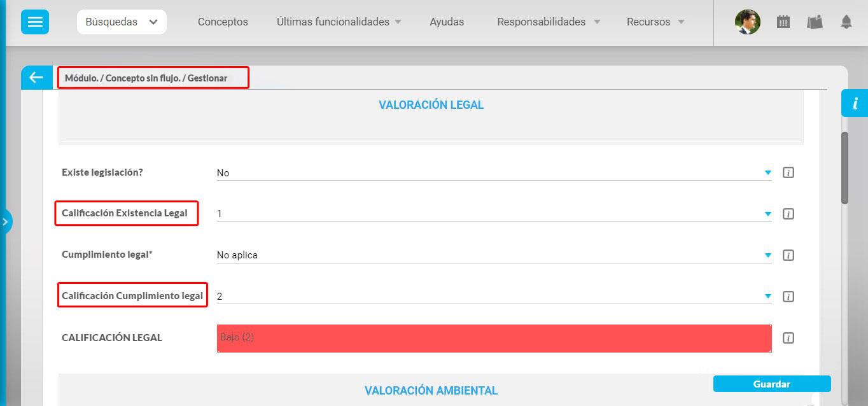
Task: Show info for Existe legislación field
Action: point(788,172)
